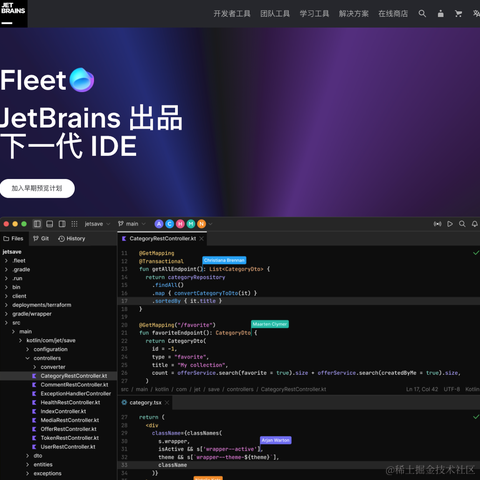Viewport: 480px width, 480px height.
Task: Click the Ln 17, Col 42 status indicator
Action: pyautogui.click(x=422, y=389)
